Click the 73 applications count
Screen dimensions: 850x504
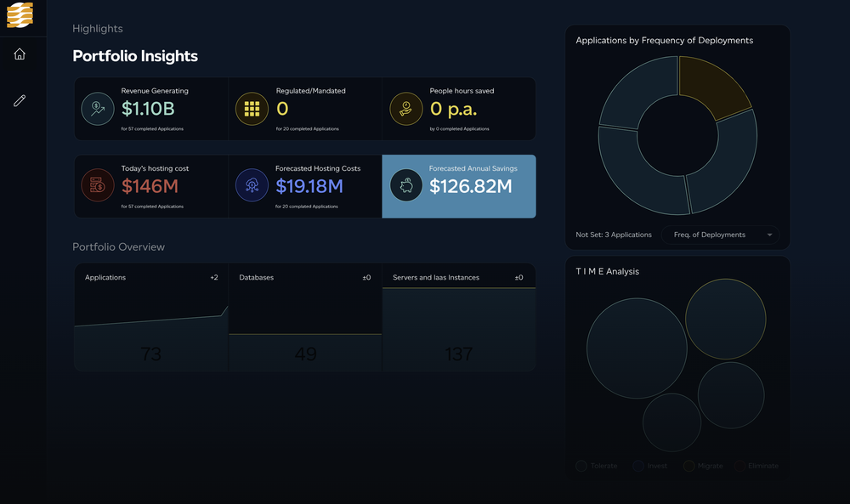(150, 354)
